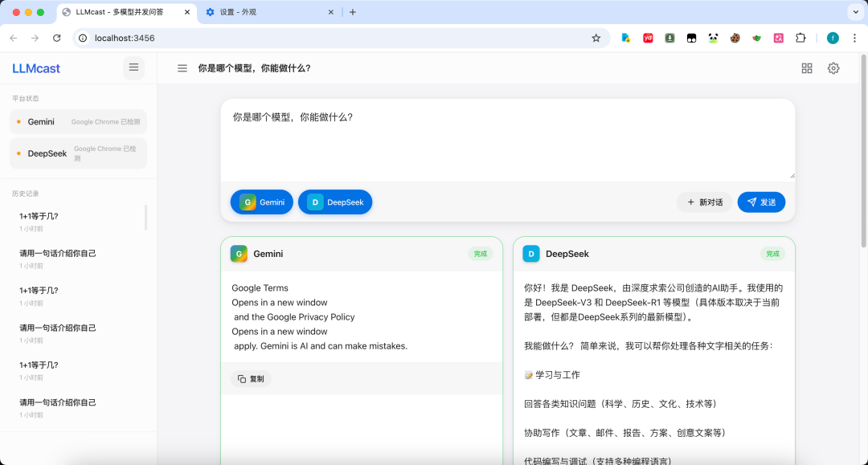Expand the tab search dropdown arrow
This screenshot has height=465, width=868.
pyautogui.click(x=855, y=12)
